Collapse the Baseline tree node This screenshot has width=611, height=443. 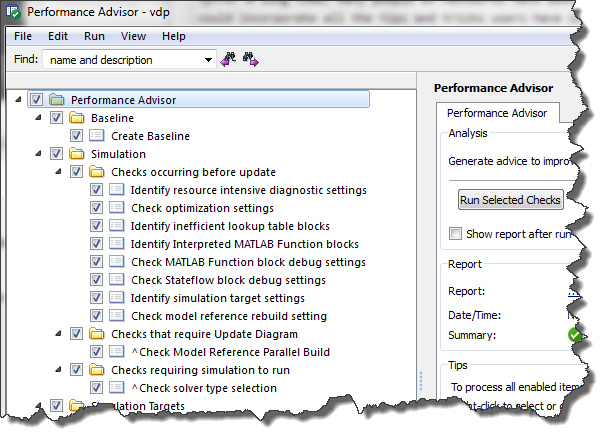pos(40,118)
